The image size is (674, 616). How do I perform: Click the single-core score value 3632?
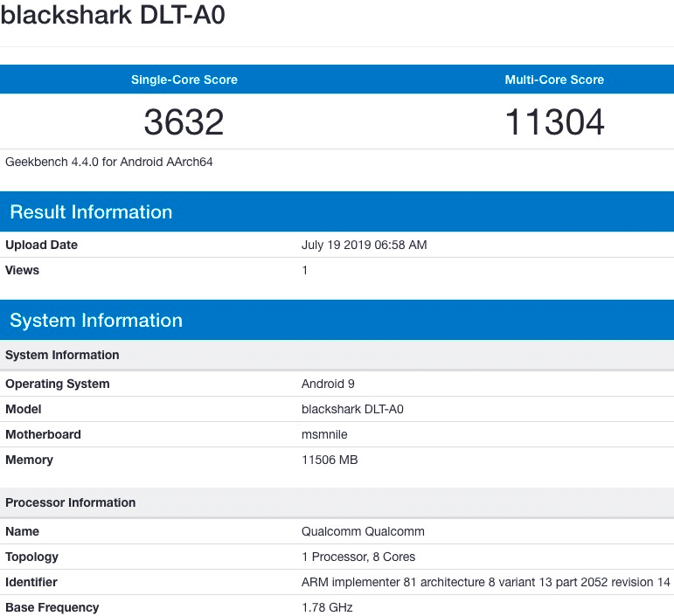184,122
